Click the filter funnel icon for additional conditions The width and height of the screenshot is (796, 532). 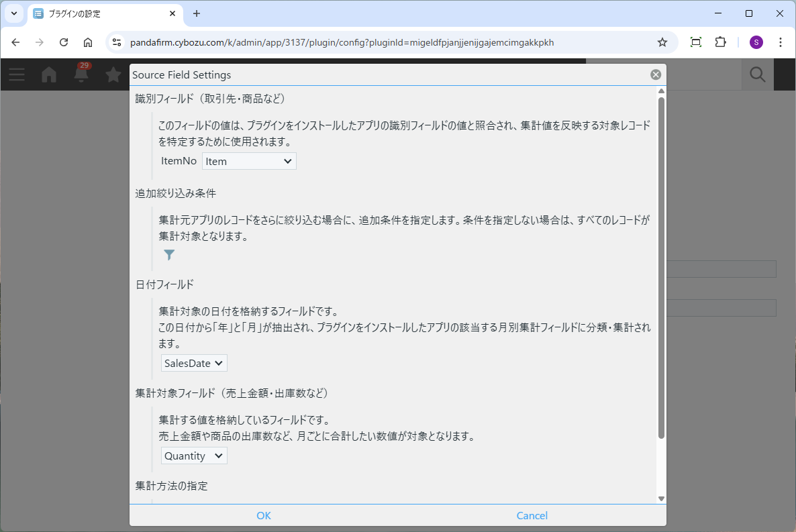[x=169, y=255]
